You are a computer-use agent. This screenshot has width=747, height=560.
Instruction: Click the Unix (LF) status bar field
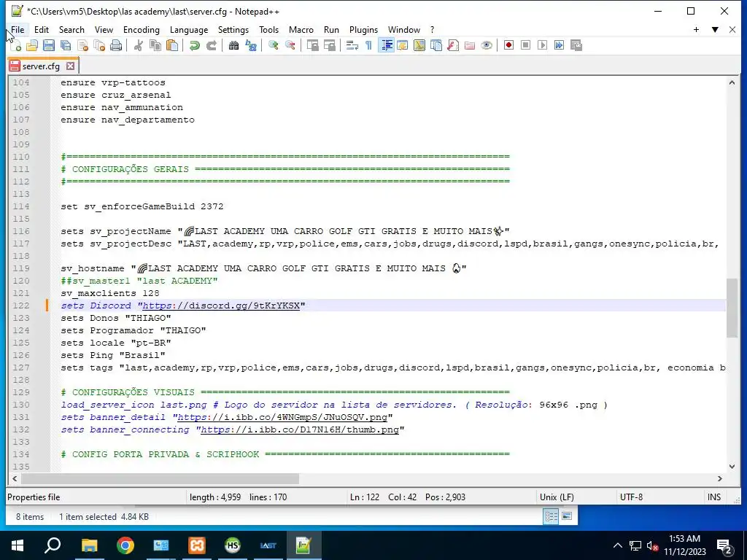576,497
